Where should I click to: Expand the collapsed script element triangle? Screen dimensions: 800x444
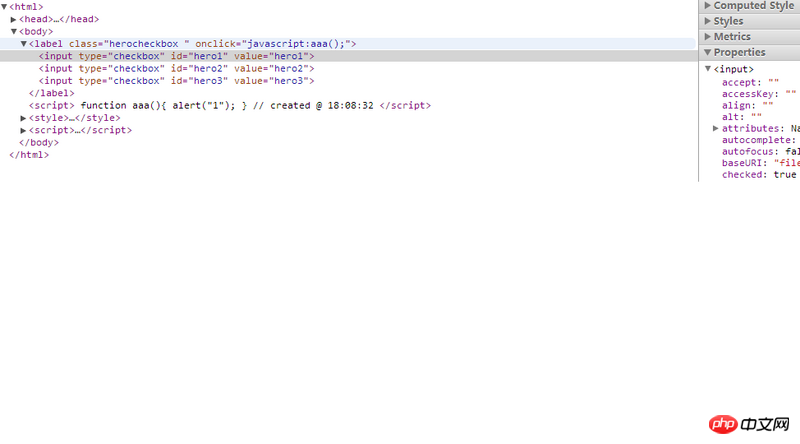(x=23, y=130)
